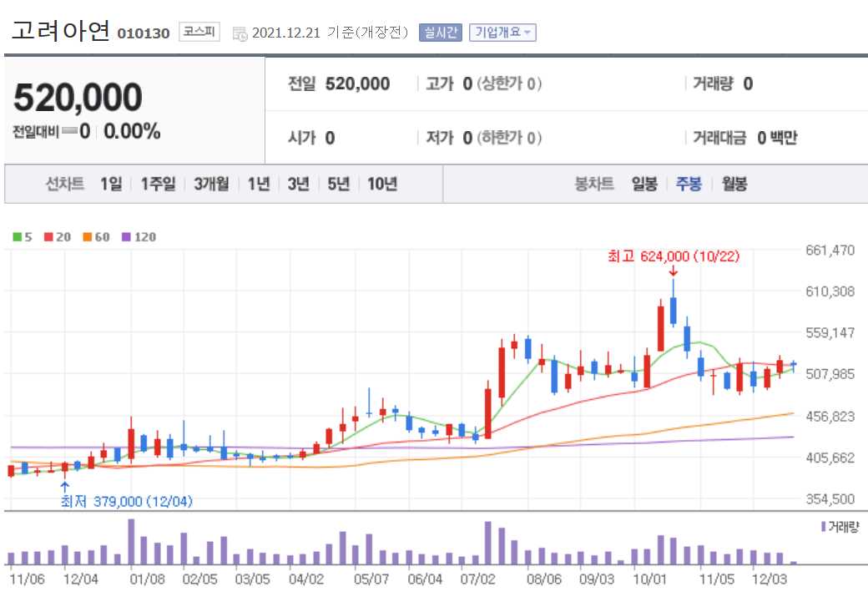
Task: Click the active 주봉 weekly candle tab
Action: (689, 184)
